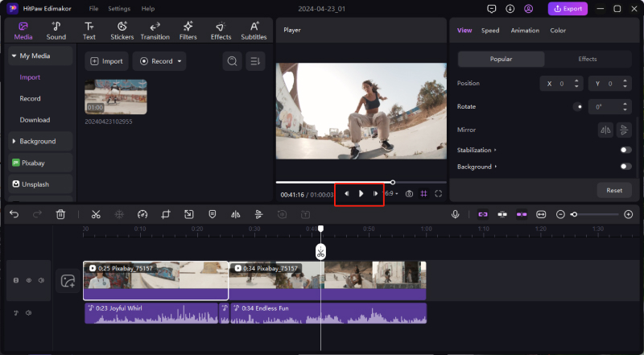Screen dimensions: 644x355
Task: Click the microphone voiceover icon
Action: click(456, 214)
